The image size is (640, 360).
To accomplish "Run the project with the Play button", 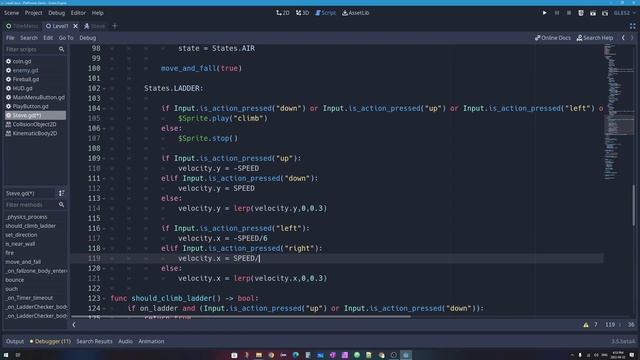I will click(544, 13).
